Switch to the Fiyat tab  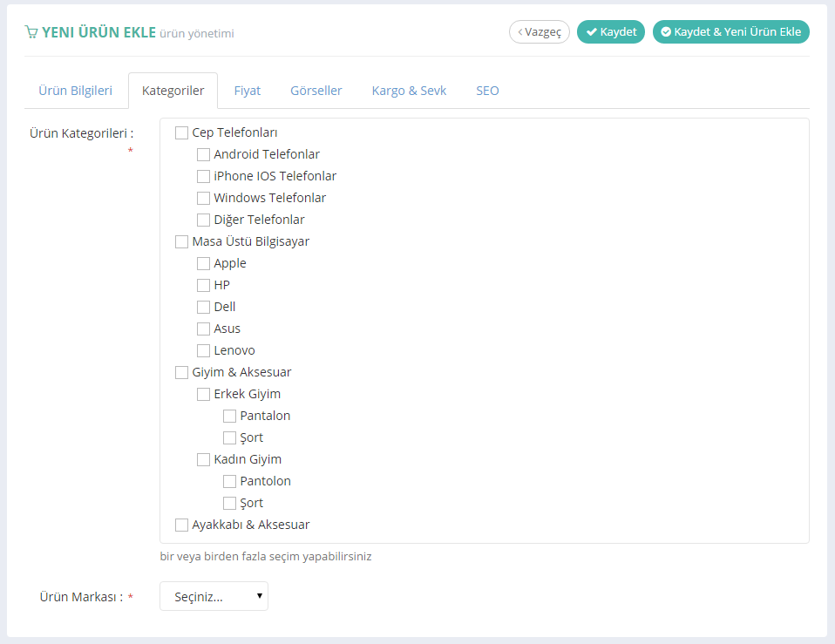pyautogui.click(x=247, y=91)
